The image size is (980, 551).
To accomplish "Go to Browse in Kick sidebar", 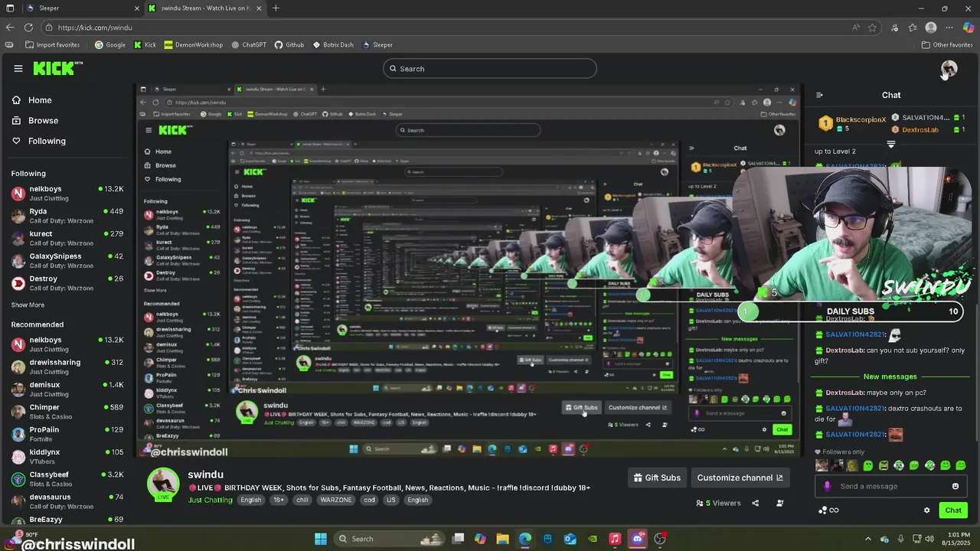I will (x=35, y=121).
